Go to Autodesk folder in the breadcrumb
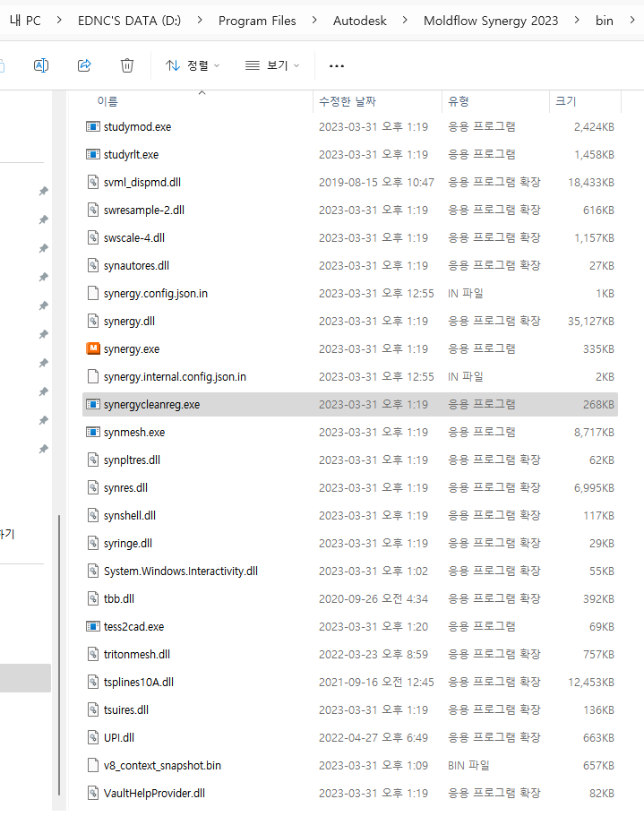The image size is (644, 825). tap(360, 21)
